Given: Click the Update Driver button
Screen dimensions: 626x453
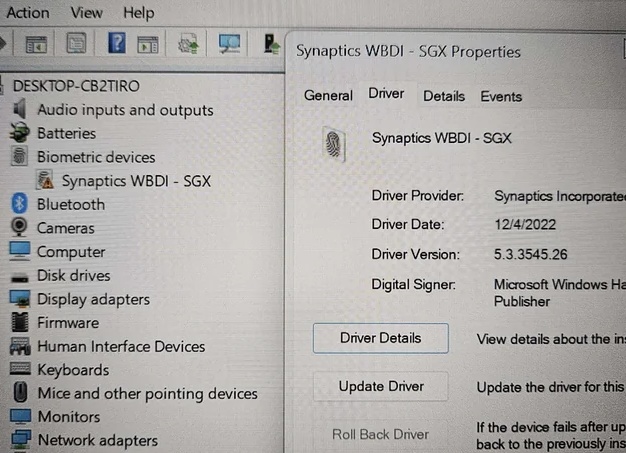Looking at the screenshot, I should click(380, 386).
